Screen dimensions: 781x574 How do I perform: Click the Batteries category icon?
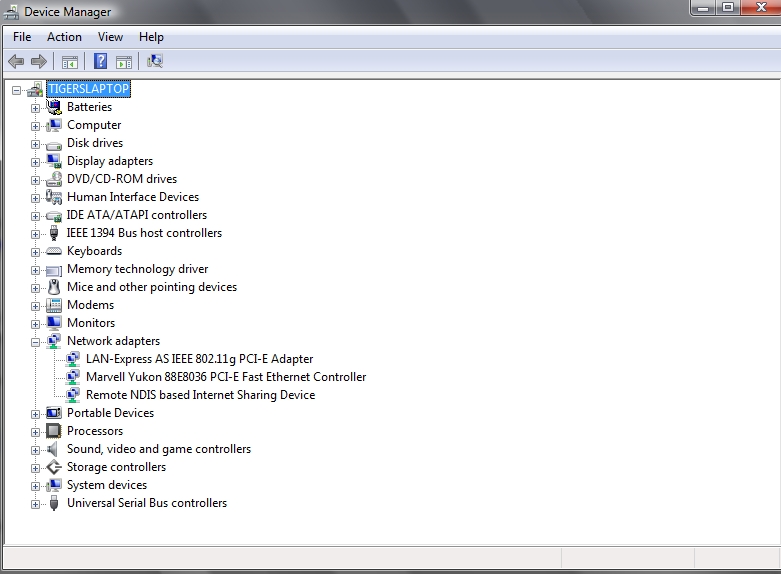pyautogui.click(x=54, y=107)
